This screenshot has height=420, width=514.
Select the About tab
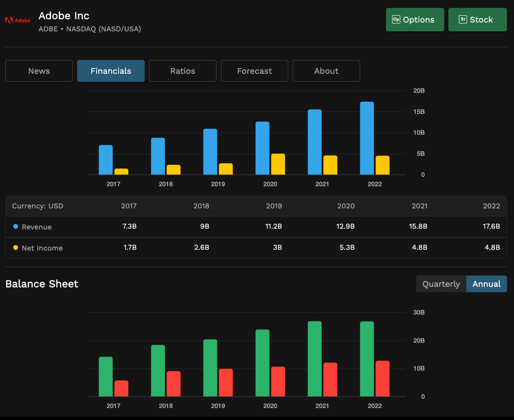(326, 71)
